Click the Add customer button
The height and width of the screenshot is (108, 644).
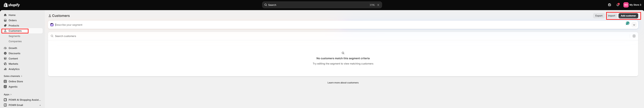[628, 16]
